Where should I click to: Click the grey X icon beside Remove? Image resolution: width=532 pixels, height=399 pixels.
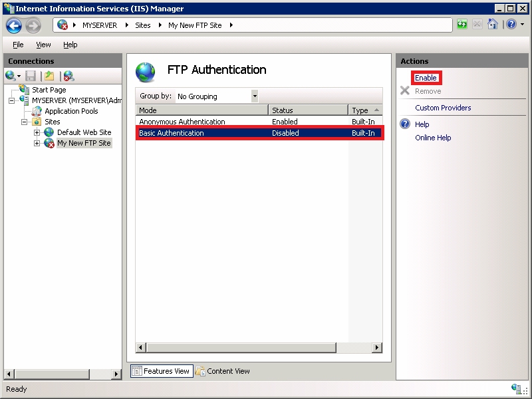(x=405, y=90)
